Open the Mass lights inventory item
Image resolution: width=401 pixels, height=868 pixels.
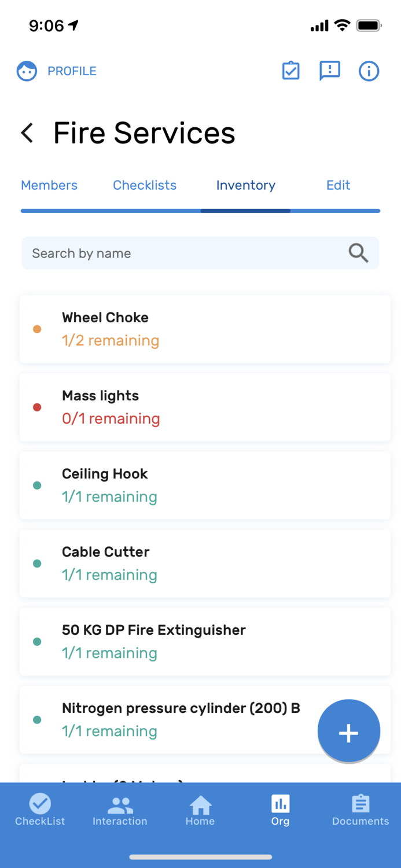205,407
